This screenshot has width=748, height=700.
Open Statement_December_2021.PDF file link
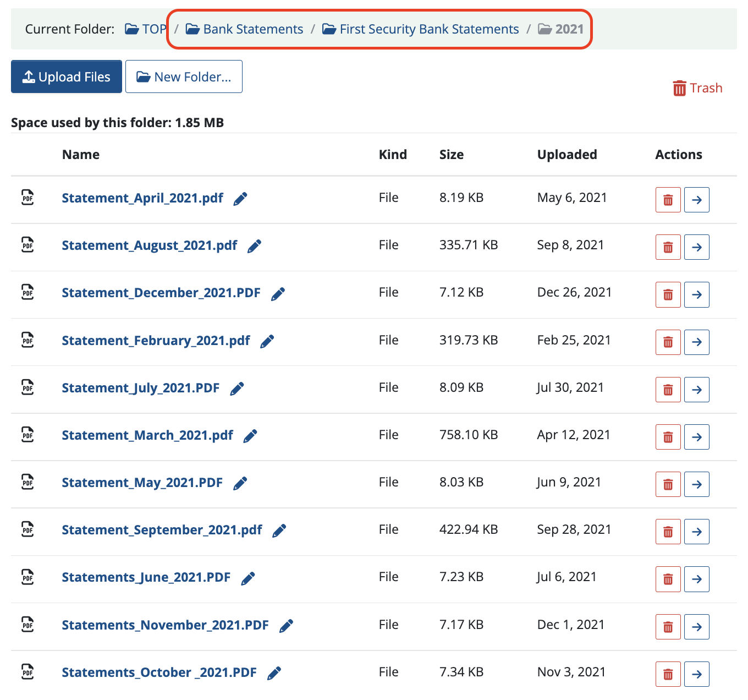161,293
